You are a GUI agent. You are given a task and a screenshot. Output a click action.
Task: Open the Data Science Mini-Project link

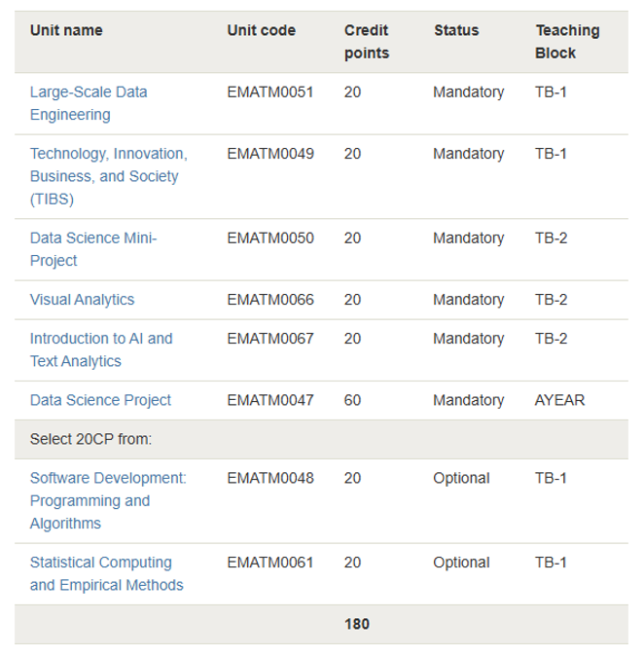tap(93, 249)
